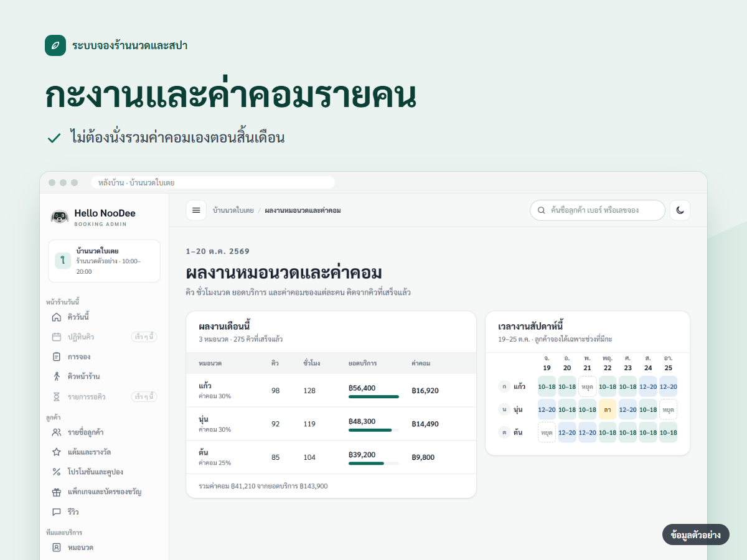Viewport: 747px width, 560px height.
Task: Open คิววันนี้ in the sidebar
Action: 104,317
